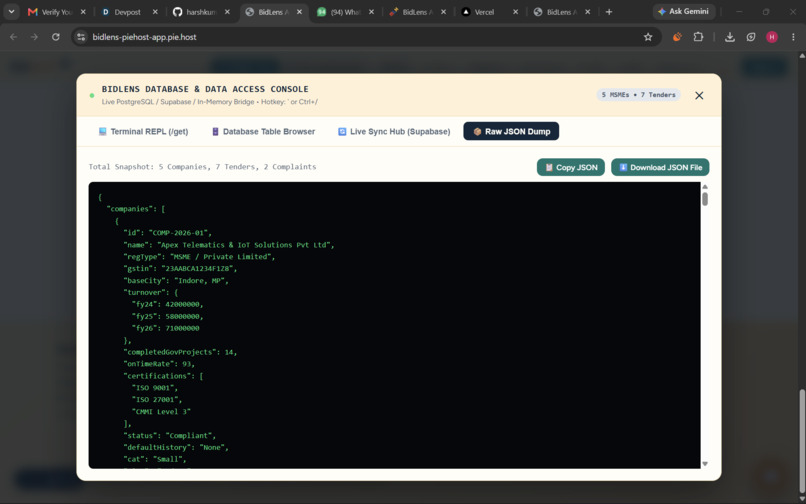Click the JSON panel scroll up arrow

tap(705, 187)
